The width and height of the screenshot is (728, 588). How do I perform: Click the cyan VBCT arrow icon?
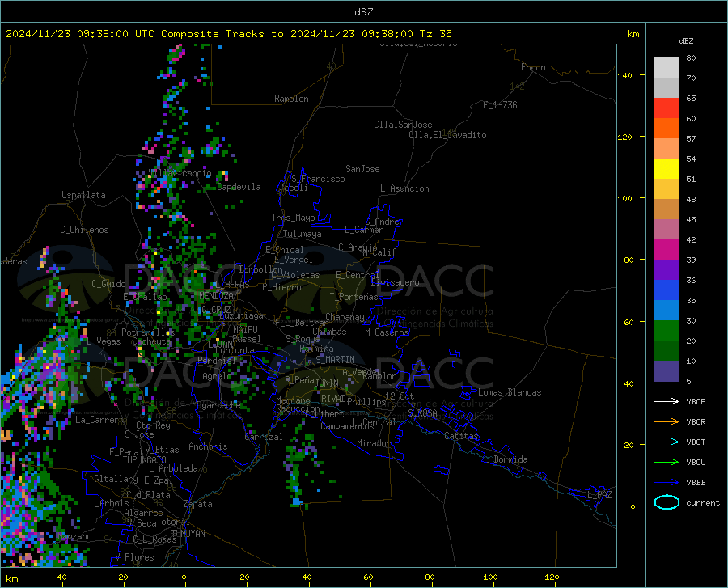(x=667, y=442)
